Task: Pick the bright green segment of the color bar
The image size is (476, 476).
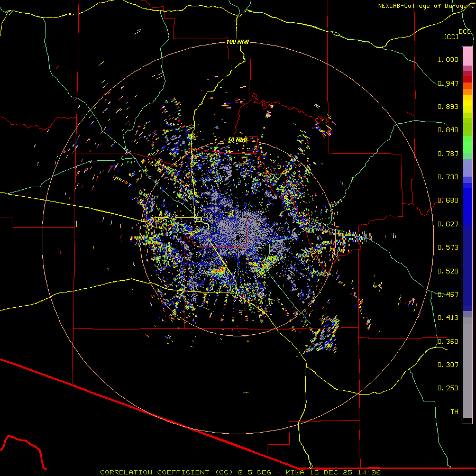Action: coord(467,145)
